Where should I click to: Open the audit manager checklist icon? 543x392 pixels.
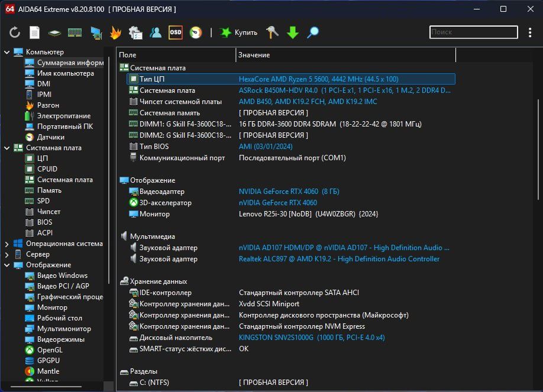tap(135, 33)
